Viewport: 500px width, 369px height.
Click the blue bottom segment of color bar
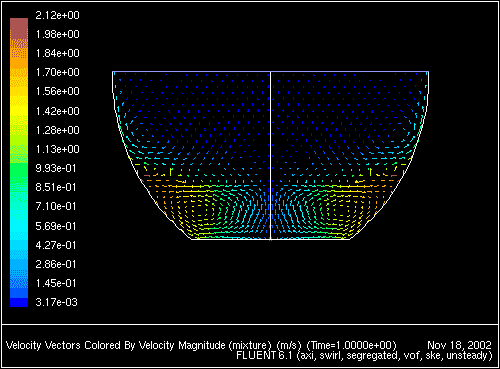point(19,302)
